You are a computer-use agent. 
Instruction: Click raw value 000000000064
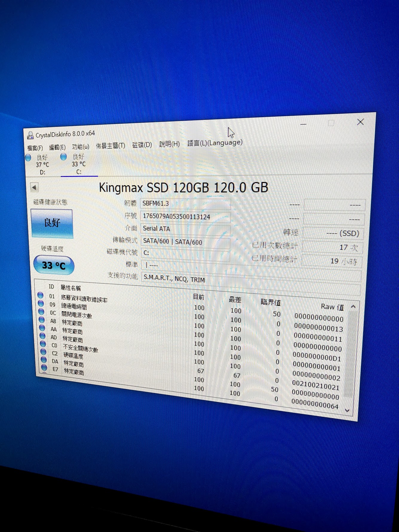click(315, 404)
